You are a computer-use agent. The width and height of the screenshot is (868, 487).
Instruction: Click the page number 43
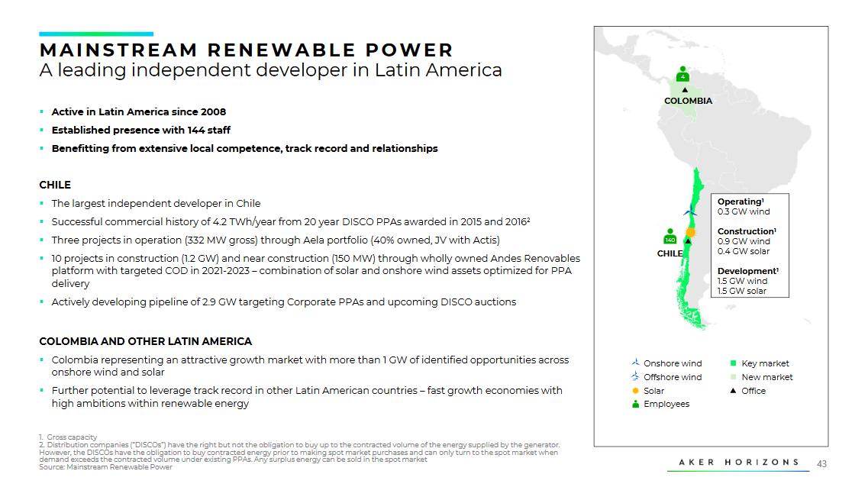click(821, 463)
